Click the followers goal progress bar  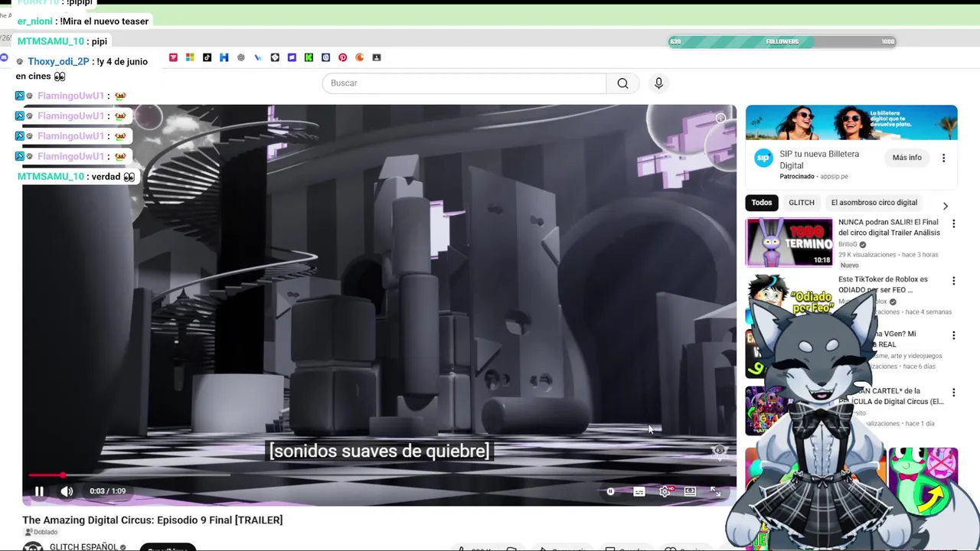(782, 41)
